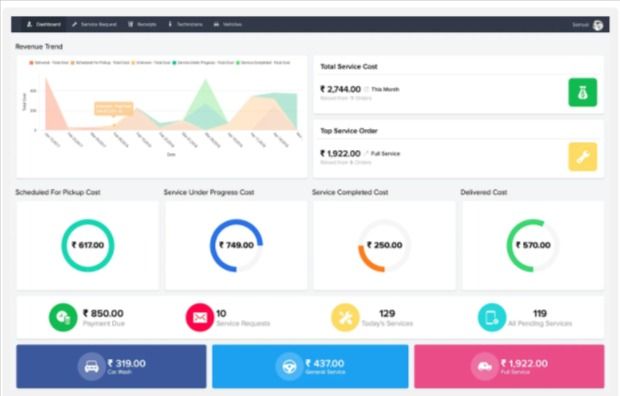
Task: Click the ₹ 1,922.00 amount on the Full Service tile
Action: (x=524, y=363)
